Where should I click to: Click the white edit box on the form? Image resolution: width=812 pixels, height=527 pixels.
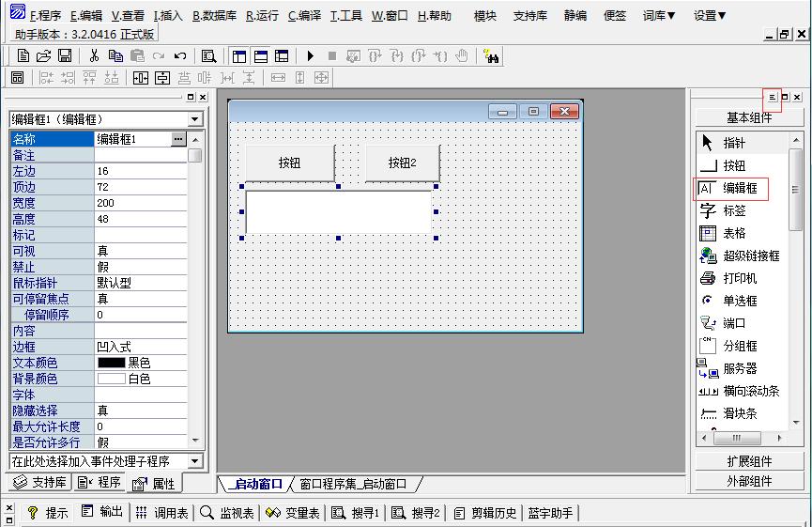(339, 212)
